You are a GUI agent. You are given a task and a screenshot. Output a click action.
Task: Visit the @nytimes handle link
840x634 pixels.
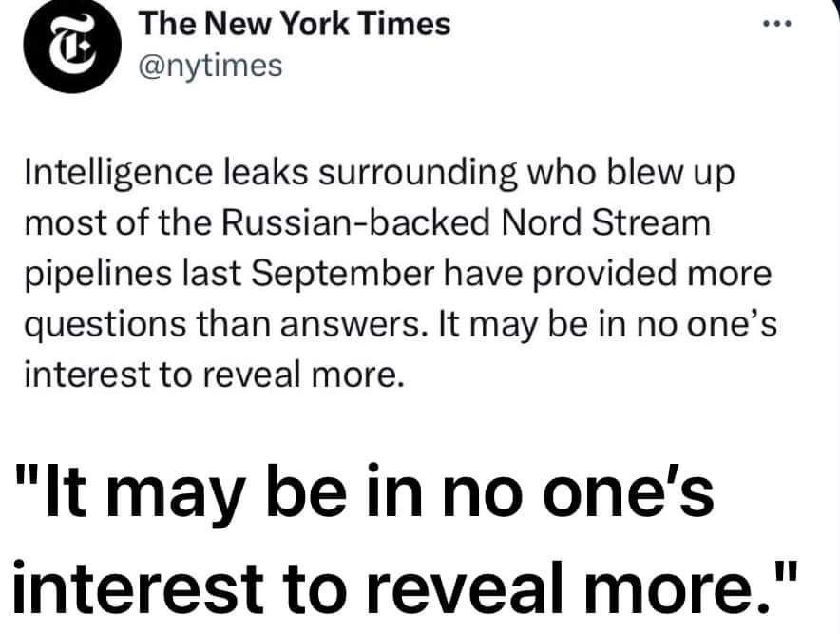pyautogui.click(x=211, y=66)
